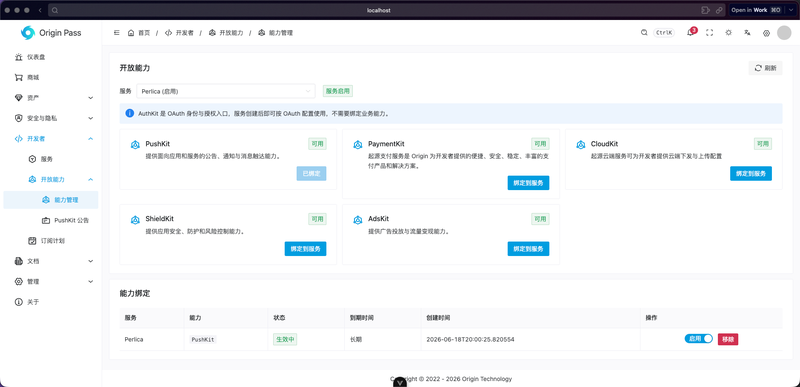This screenshot has width=800, height=387.
Task: Click the 安全与隐私 shield icon
Action: coord(18,118)
